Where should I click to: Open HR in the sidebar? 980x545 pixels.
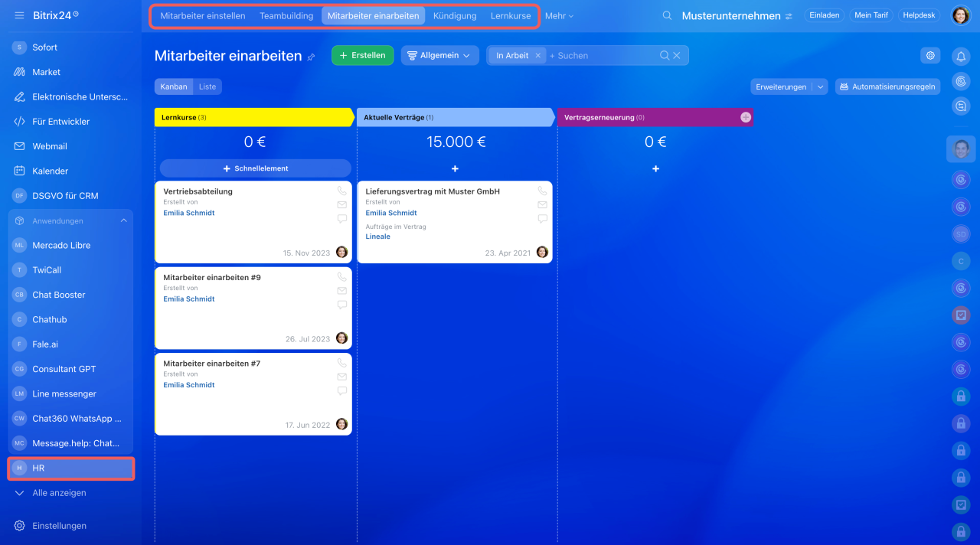[70, 468]
